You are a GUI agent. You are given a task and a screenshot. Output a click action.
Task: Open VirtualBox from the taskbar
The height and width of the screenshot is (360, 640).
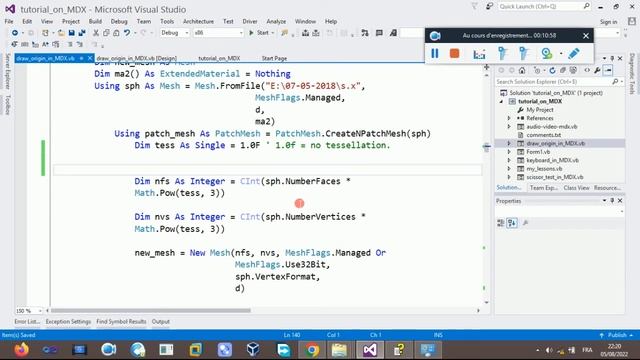(253, 350)
